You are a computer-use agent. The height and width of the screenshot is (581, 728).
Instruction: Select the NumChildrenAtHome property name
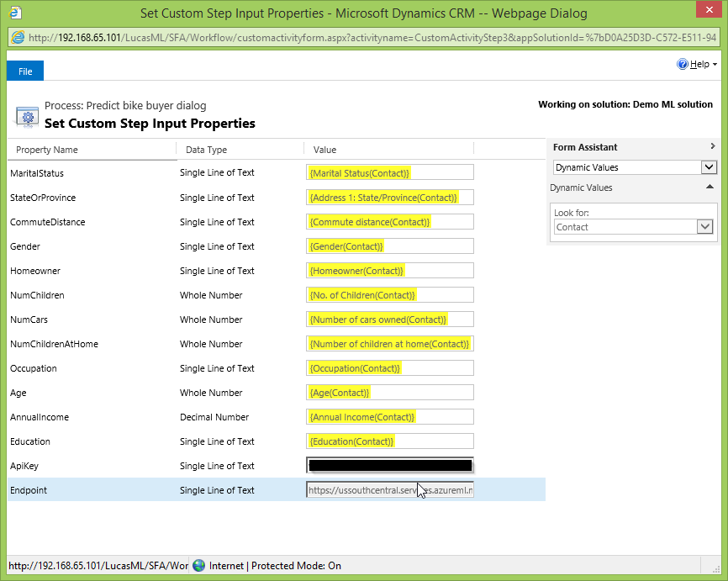pos(54,344)
